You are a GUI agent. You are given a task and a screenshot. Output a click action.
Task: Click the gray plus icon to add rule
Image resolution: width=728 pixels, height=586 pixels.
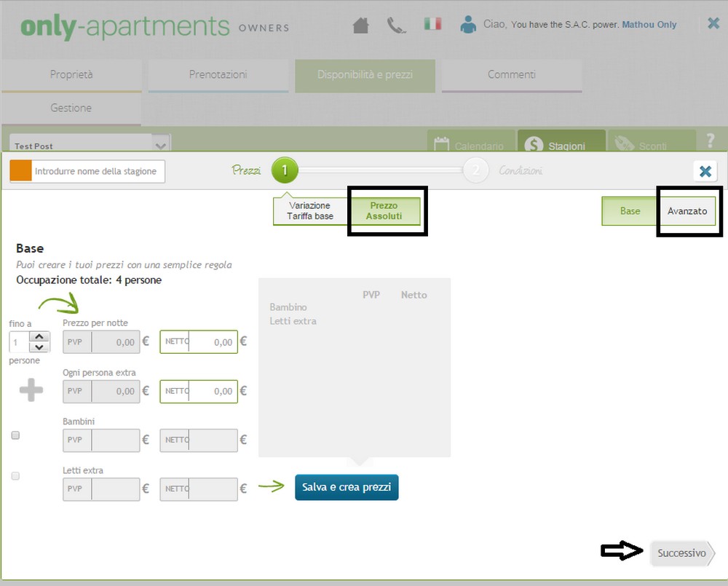(x=31, y=390)
